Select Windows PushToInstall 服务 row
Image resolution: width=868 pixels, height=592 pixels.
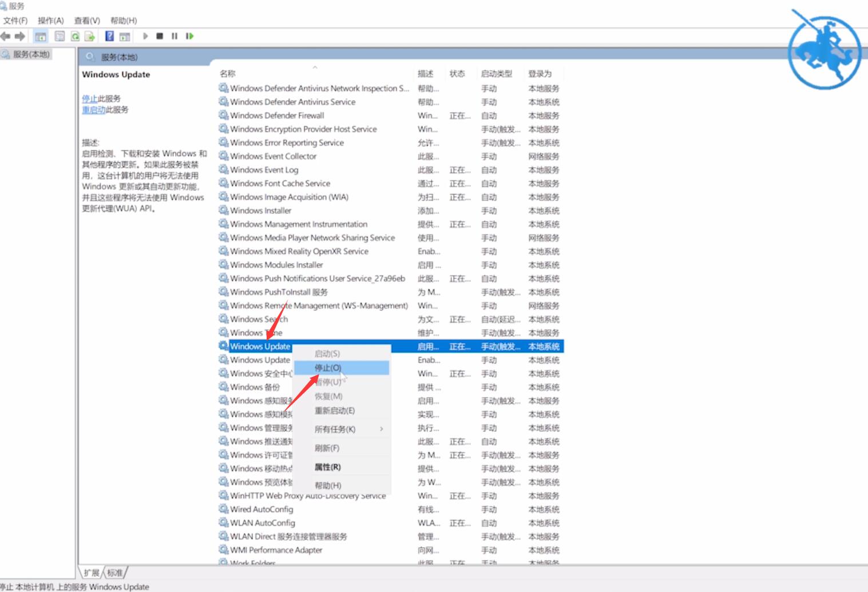(x=391, y=292)
